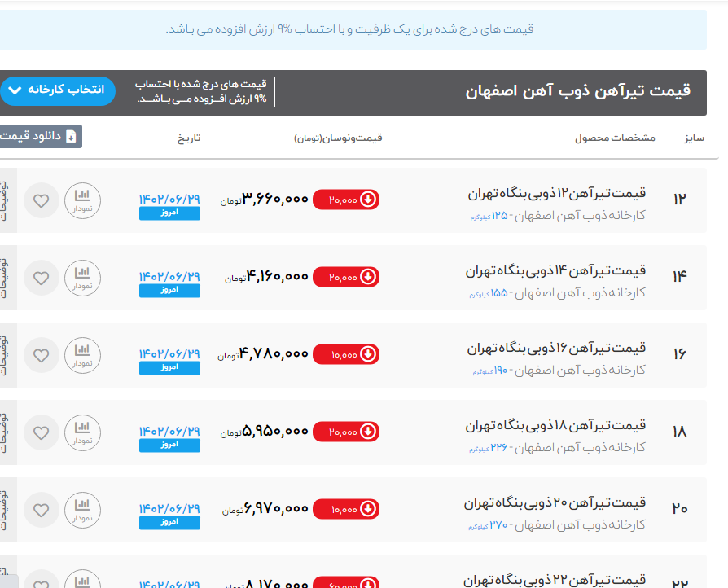This screenshot has width=728, height=588.
Task: Click the قیمت‌ونوسان column header
Action: pyautogui.click(x=338, y=138)
